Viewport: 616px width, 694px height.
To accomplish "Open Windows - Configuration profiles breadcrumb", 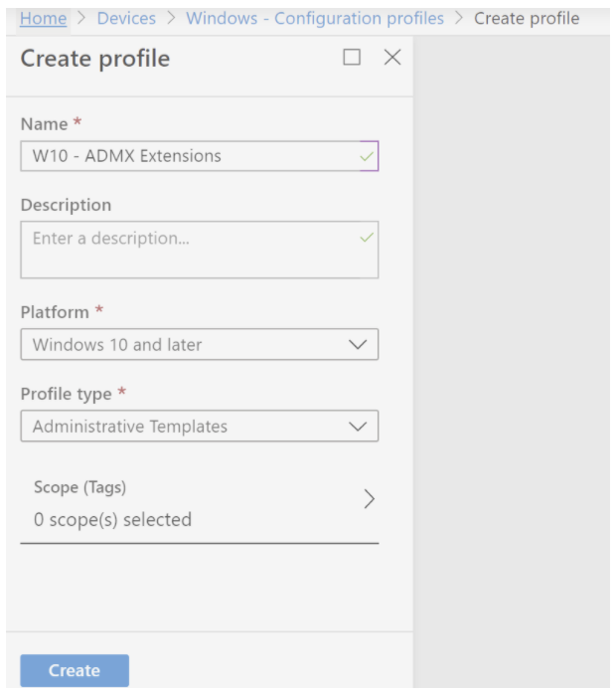I will click(x=315, y=19).
